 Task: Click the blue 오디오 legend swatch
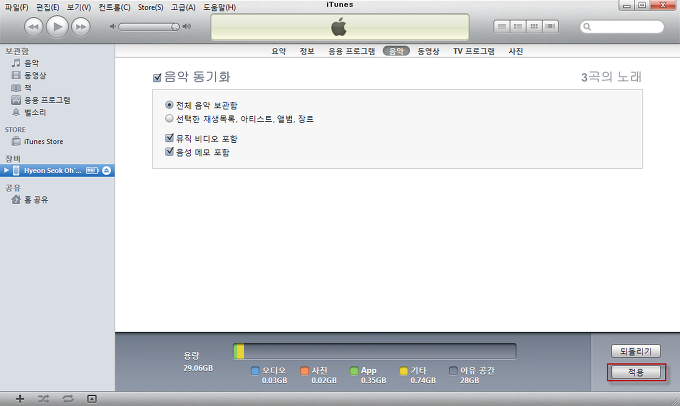point(255,370)
